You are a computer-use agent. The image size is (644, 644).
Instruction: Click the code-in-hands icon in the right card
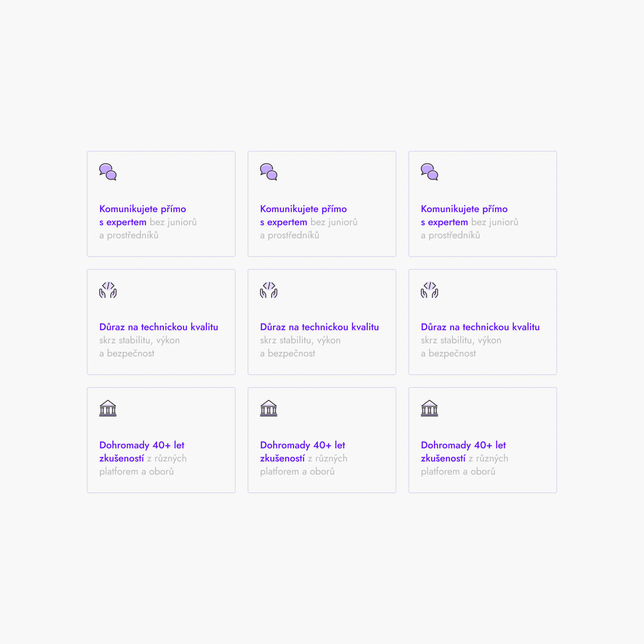429,290
